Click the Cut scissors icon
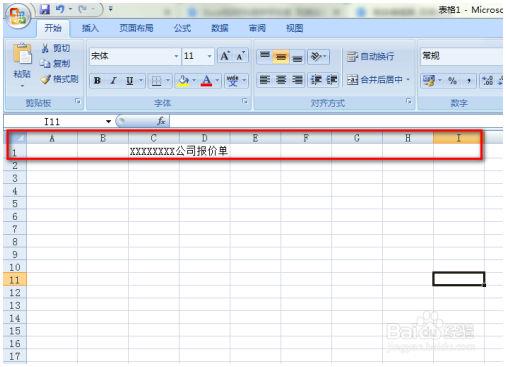This screenshot has width=506, height=367. coord(45,48)
